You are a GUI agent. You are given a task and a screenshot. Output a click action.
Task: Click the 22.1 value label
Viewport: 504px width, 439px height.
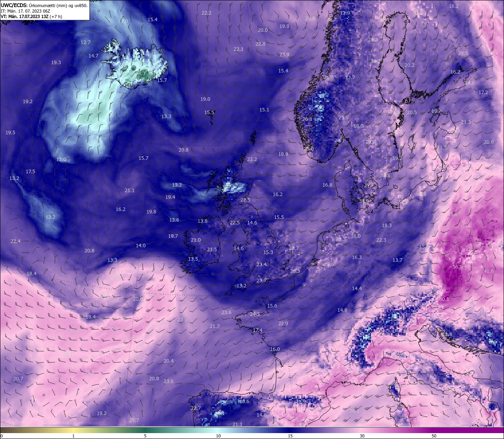point(239,50)
